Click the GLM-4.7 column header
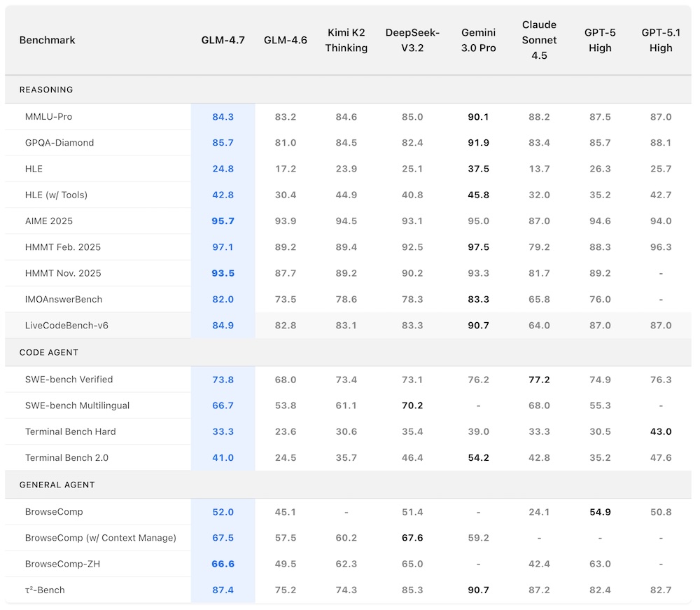This screenshot has width=700, height=610. pyautogui.click(x=223, y=40)
